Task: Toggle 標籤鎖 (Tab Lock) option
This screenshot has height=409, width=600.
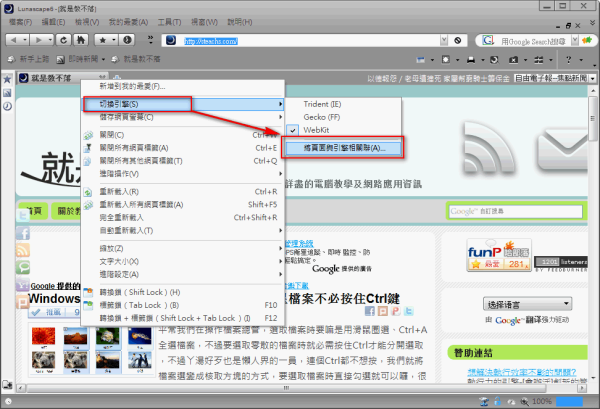Action: (183, 305)
